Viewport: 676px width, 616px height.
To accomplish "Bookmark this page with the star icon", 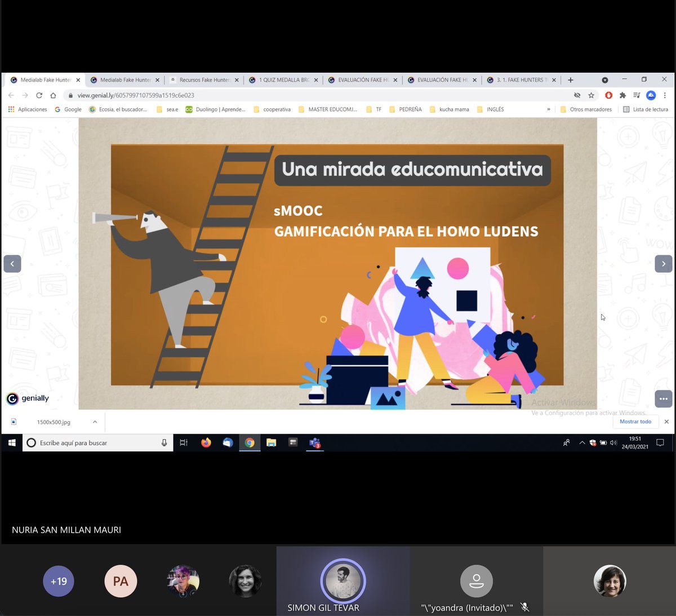I will pyautogui.click(x=591, y=95).
